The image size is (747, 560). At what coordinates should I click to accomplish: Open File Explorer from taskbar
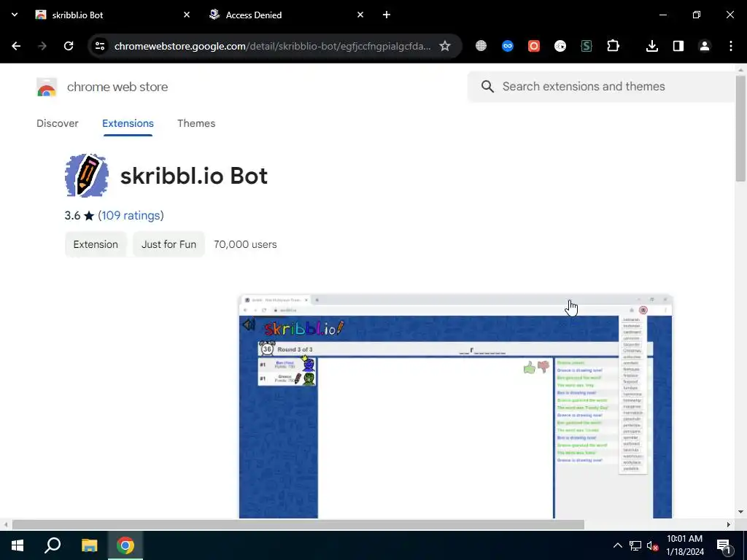89,545
